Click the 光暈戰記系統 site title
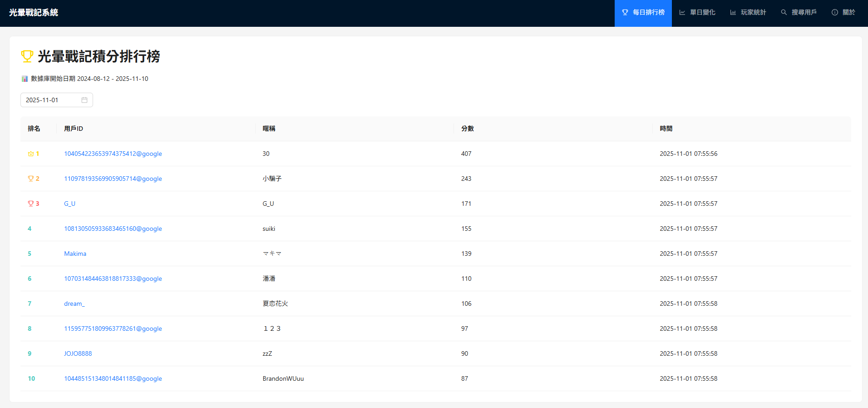The image size is (868, 408). tap(34, 13)
